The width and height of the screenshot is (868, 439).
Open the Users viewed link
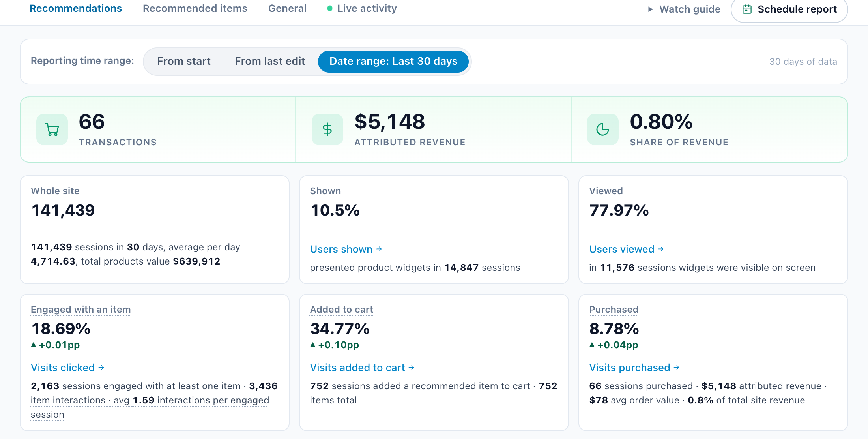pos(627,249)
